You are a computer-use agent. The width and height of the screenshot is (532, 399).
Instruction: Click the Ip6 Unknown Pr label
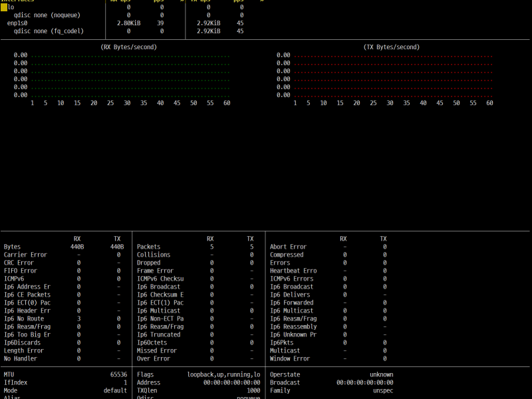[x=293, y=334]
